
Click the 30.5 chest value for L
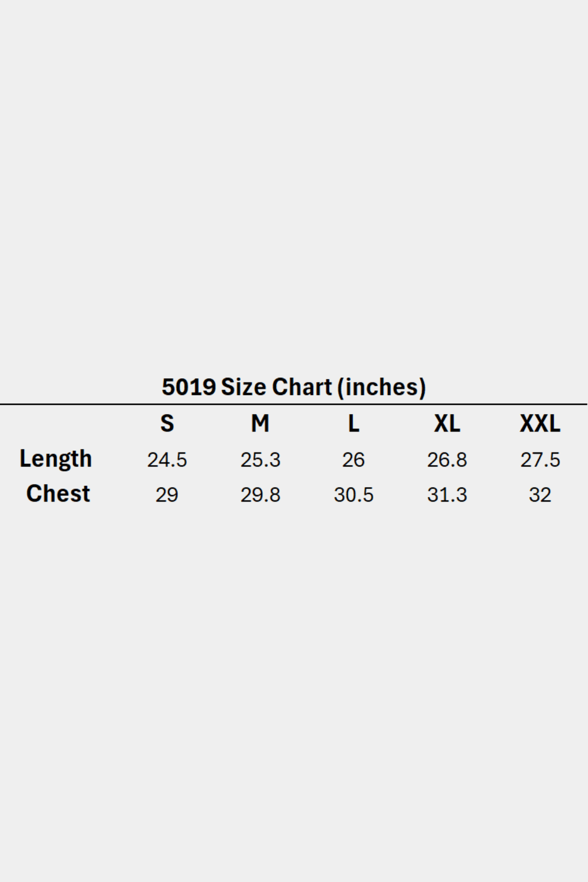click(x=353, y=495)
